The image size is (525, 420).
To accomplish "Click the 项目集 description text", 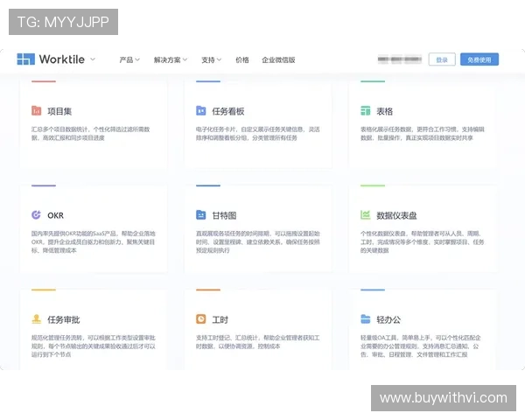I will click(x=90, y=133).
